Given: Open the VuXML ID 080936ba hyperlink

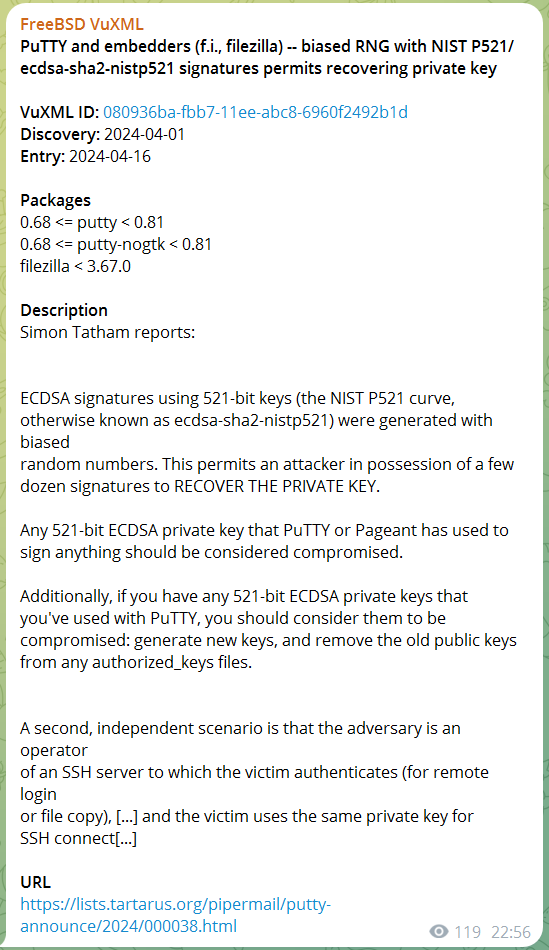Looking at the screenshot, I should [255, 112].
